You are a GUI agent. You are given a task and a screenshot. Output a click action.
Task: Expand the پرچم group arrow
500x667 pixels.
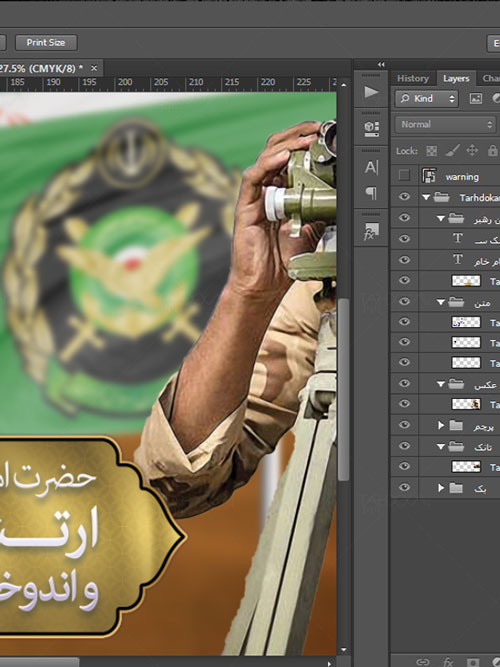click(441, 425)
